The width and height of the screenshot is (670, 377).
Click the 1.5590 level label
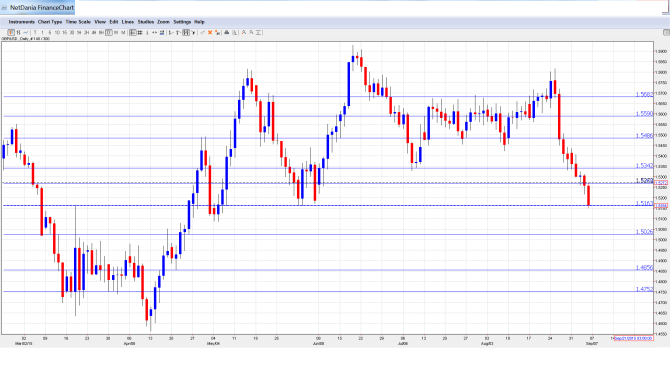point(644,114)
